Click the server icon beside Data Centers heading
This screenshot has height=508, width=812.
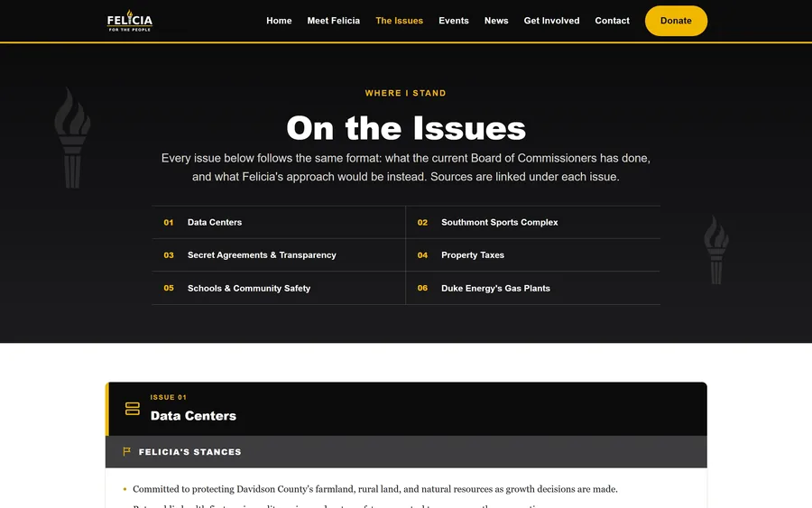click(x=133, y=409)
